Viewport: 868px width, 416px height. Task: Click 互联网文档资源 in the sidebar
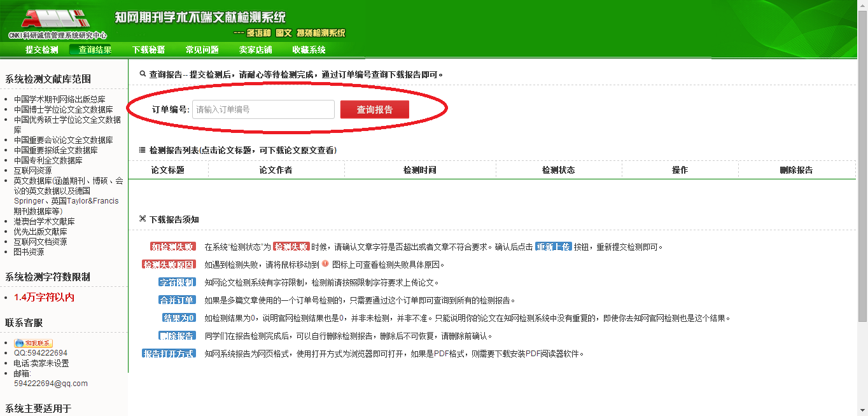41,242
